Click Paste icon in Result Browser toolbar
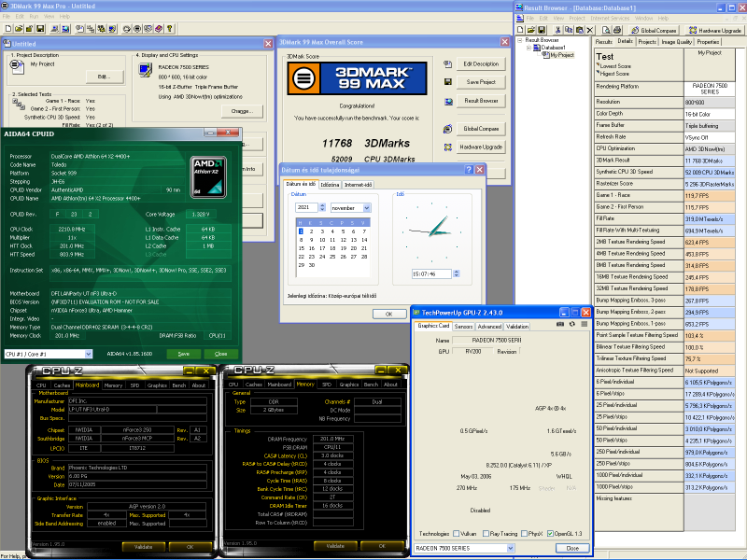This screenshot has height=560, width=747. tap(579, 30)
